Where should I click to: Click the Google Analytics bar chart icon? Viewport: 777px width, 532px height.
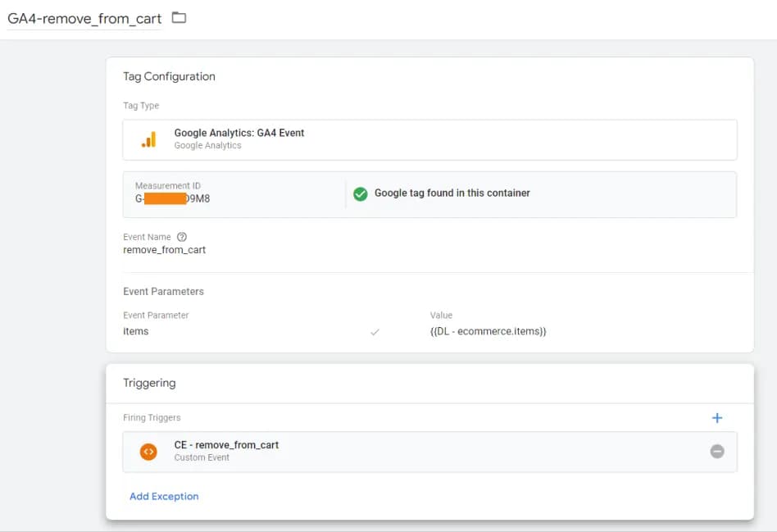pyautogui.click(x=148, y=140)
